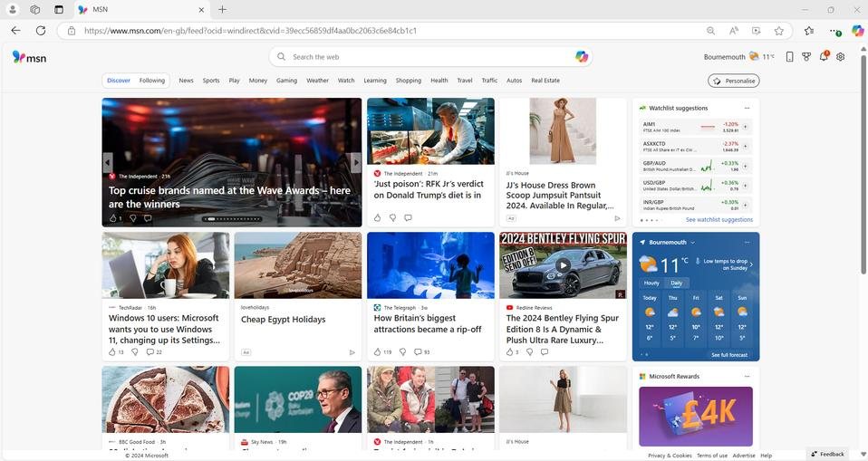
Task: Select the Discover tab
Action: click(119, 81)
